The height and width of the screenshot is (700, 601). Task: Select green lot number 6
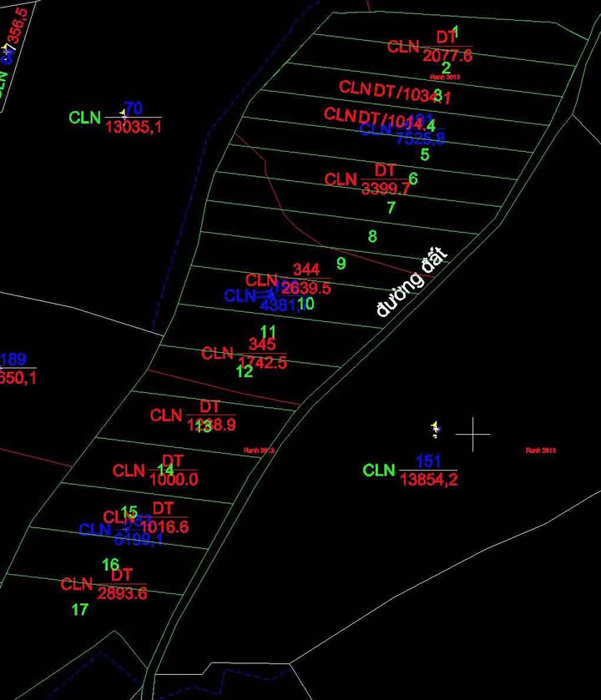pos(413,179)
